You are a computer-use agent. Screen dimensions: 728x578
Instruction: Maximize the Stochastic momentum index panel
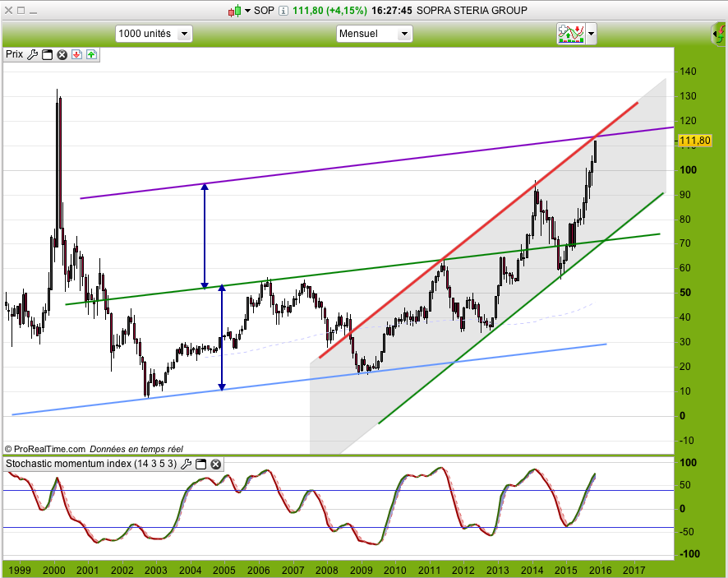(200, 465)
